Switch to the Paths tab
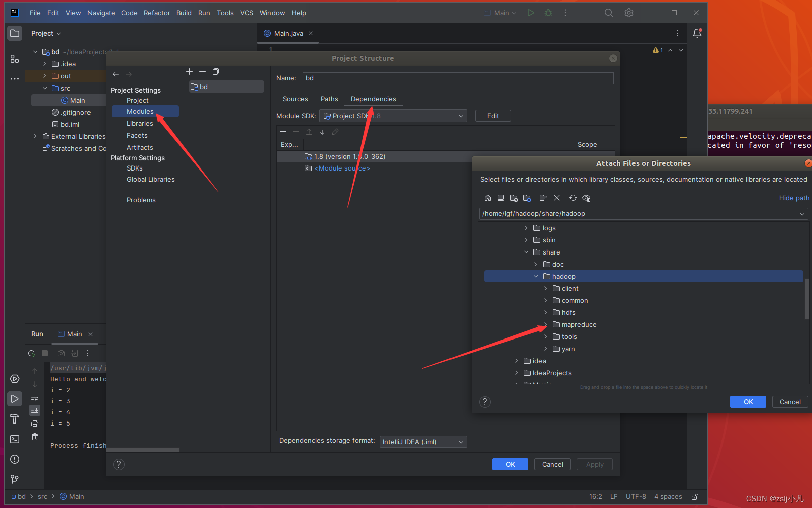 [329, 99]
